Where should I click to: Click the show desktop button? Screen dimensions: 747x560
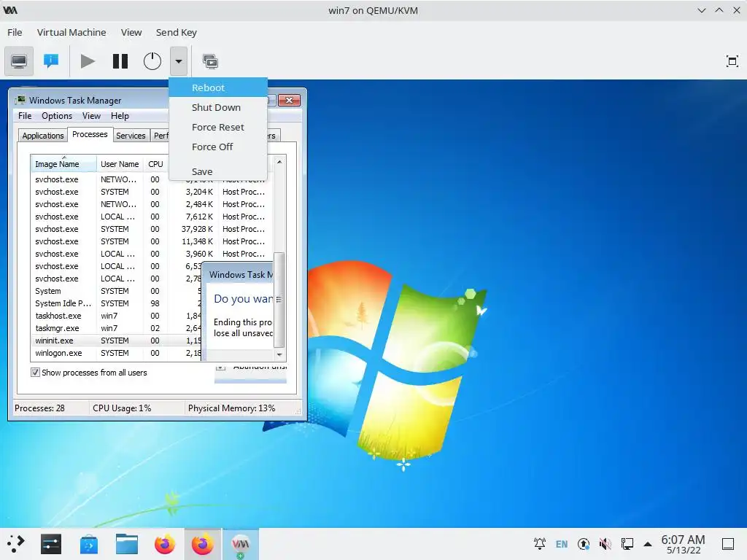point(728,544)
